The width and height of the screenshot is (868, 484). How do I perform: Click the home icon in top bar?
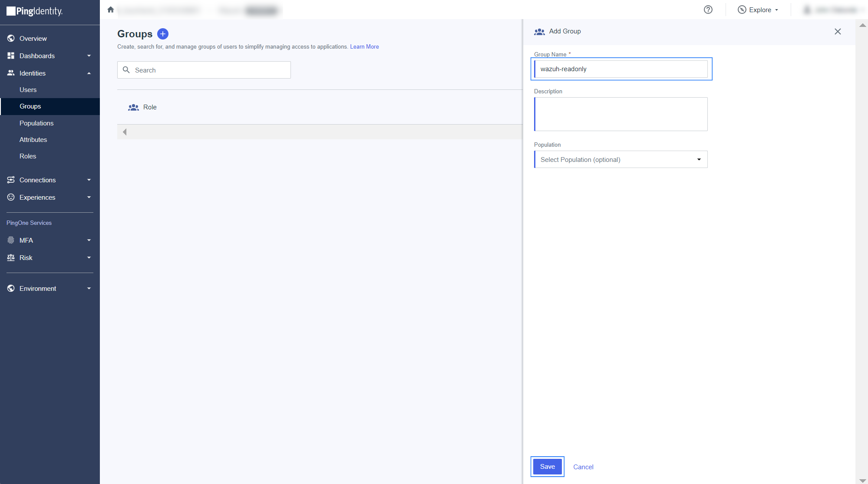[111, 10]
